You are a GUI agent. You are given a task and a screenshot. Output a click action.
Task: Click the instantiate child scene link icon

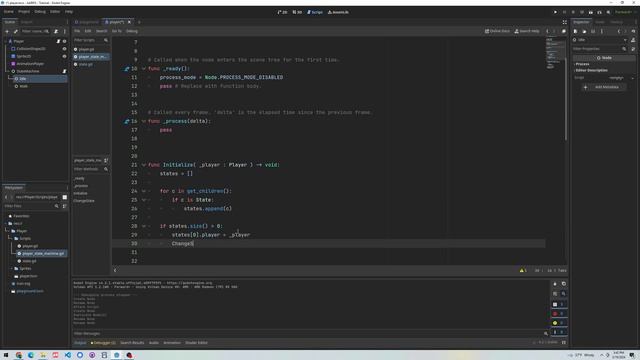coord(16,31)
